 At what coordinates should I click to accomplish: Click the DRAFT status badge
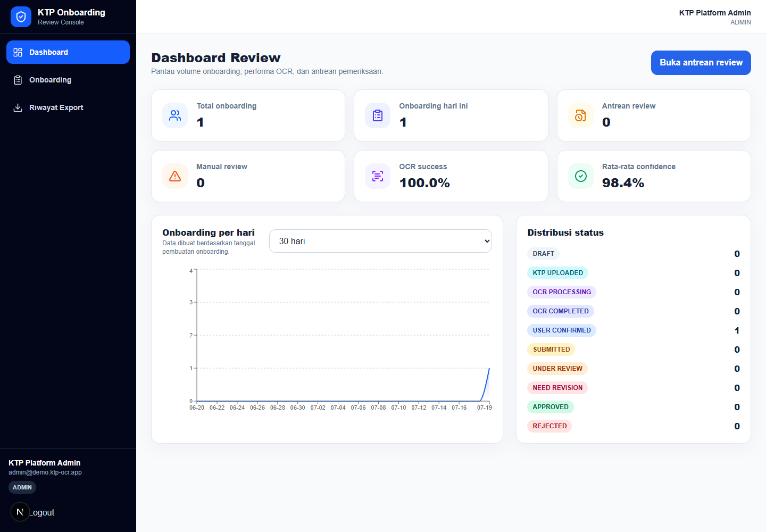click(x=543, y=254)
